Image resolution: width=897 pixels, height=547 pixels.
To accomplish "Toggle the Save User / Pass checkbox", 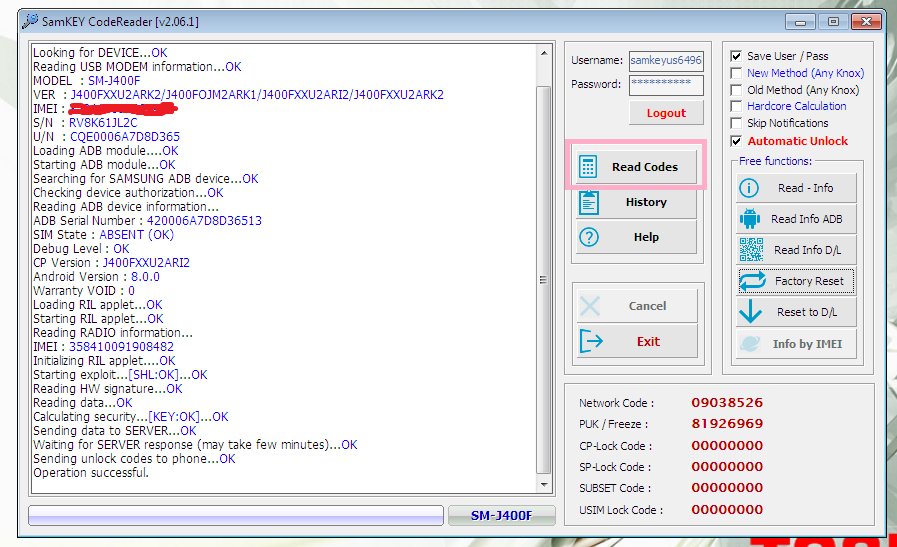I will 736,56.
